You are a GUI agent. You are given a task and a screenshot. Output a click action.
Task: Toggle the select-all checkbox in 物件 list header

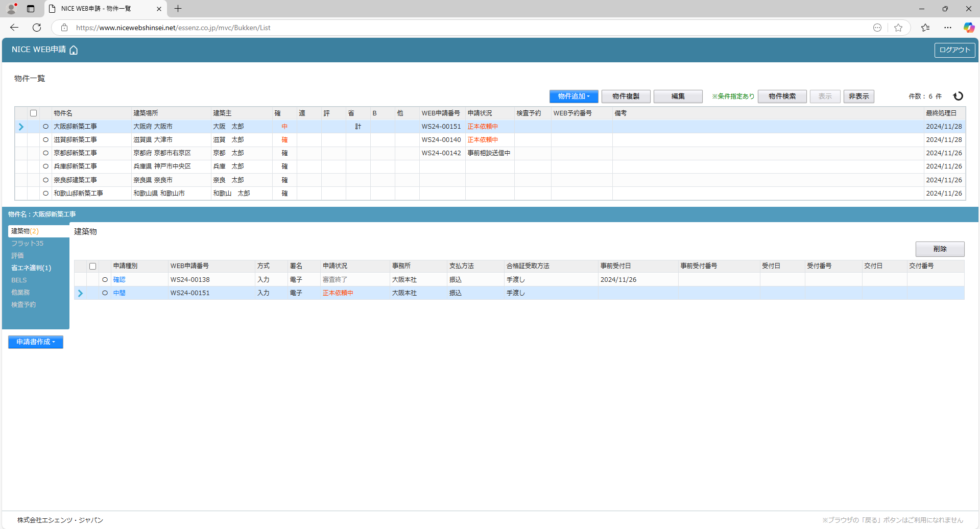point(34,113)
